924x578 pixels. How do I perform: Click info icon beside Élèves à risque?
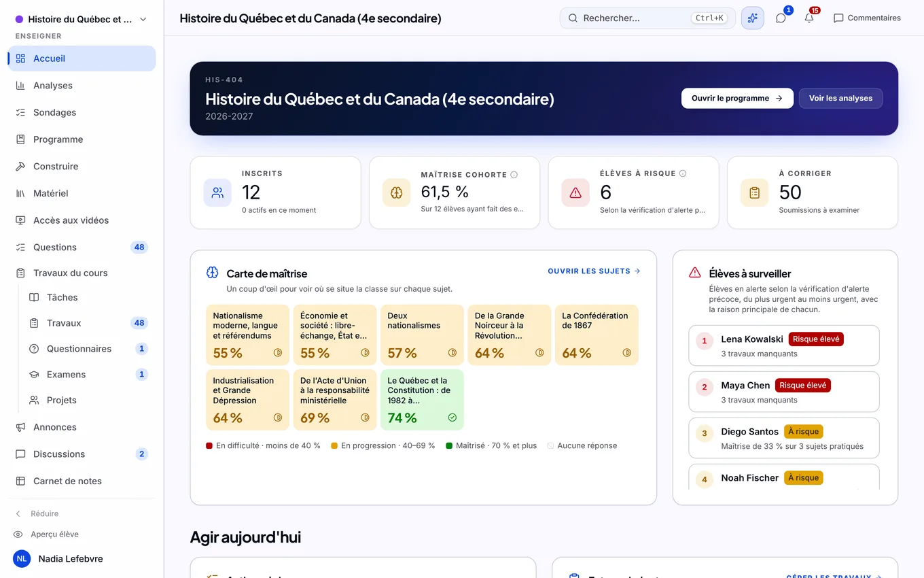[683, 173]
